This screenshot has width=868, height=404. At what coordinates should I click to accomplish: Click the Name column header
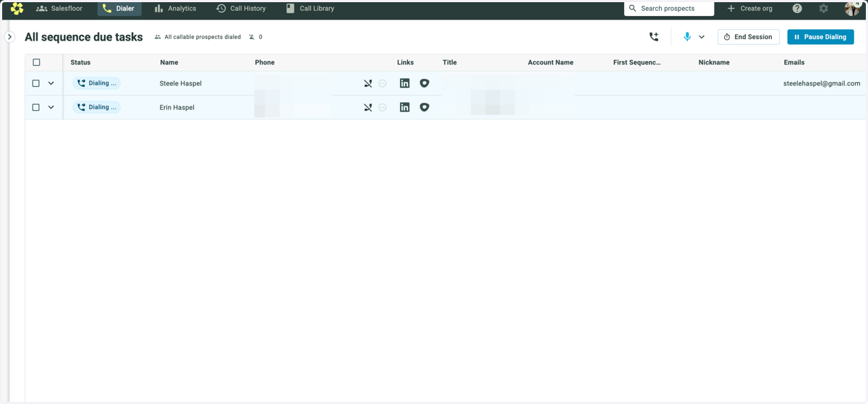point(169,62)
